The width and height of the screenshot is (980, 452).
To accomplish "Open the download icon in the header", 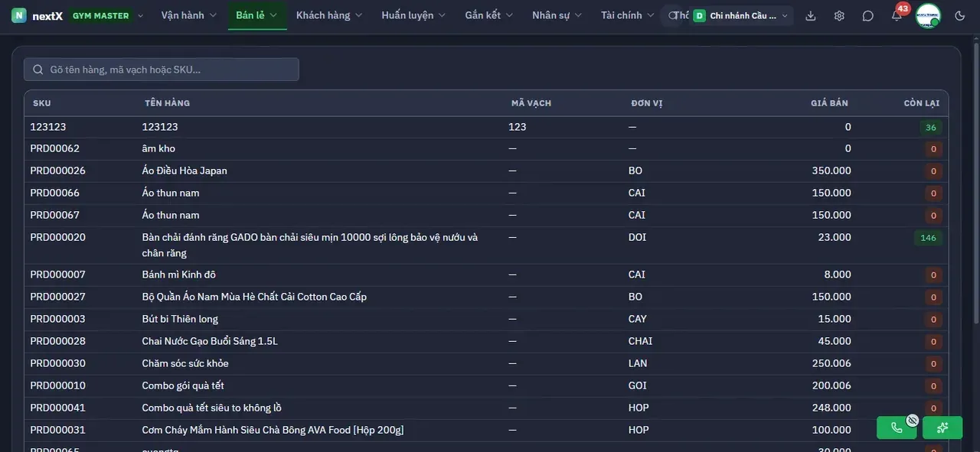I will 811,15.
